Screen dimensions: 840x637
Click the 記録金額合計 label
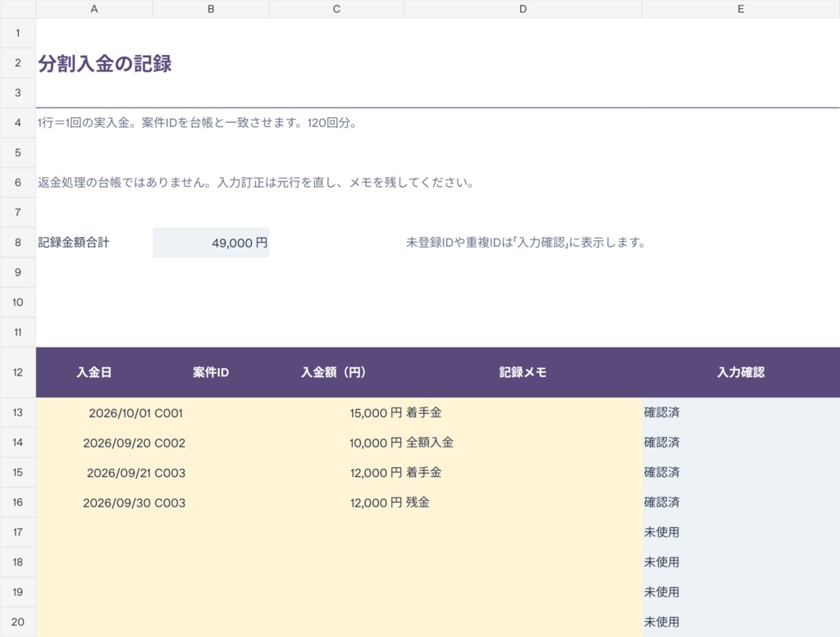(x=73, y=243)
